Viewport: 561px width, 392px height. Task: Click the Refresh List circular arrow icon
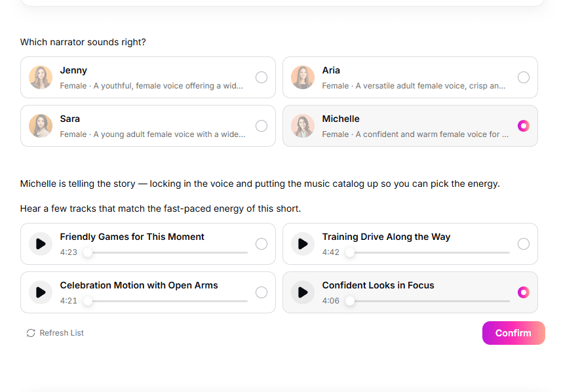tap(31, 333)
